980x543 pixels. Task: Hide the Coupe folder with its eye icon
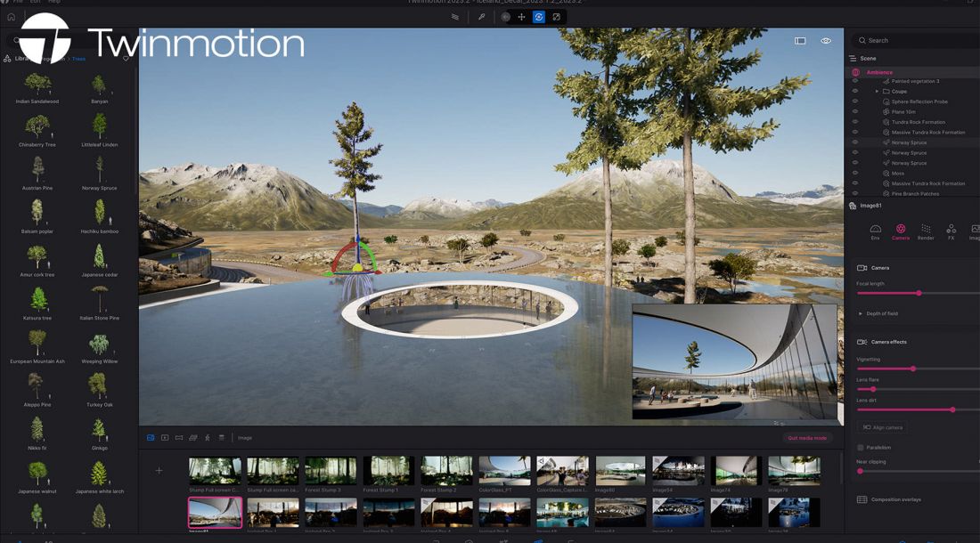coord(855,91)
